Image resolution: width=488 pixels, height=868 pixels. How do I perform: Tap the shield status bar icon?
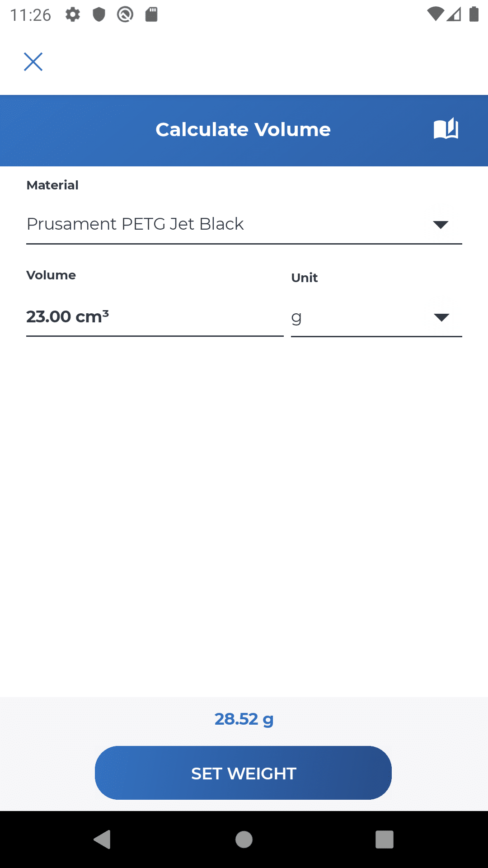tap(99, 14)
